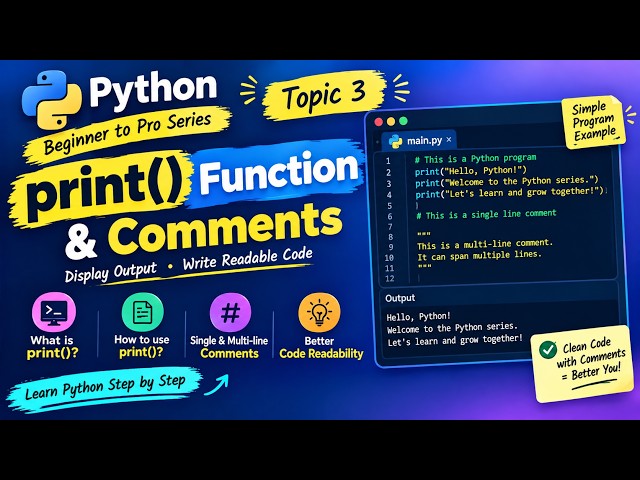The image size is (640, 480).
Task: Click the 'What is print()?' label
Action: pos(52,347)
